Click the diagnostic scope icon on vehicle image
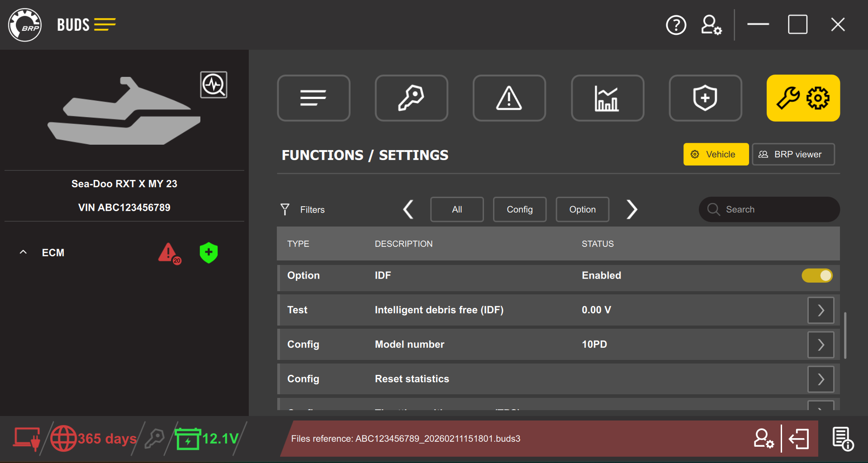 coord(213,85)
